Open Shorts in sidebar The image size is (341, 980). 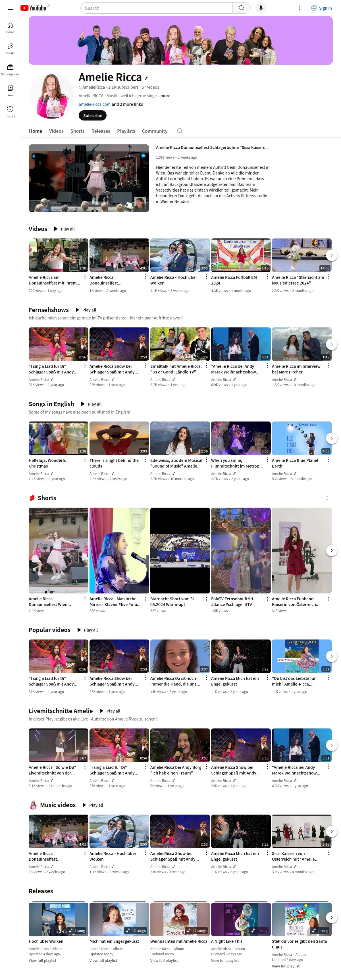coord(10,49)
